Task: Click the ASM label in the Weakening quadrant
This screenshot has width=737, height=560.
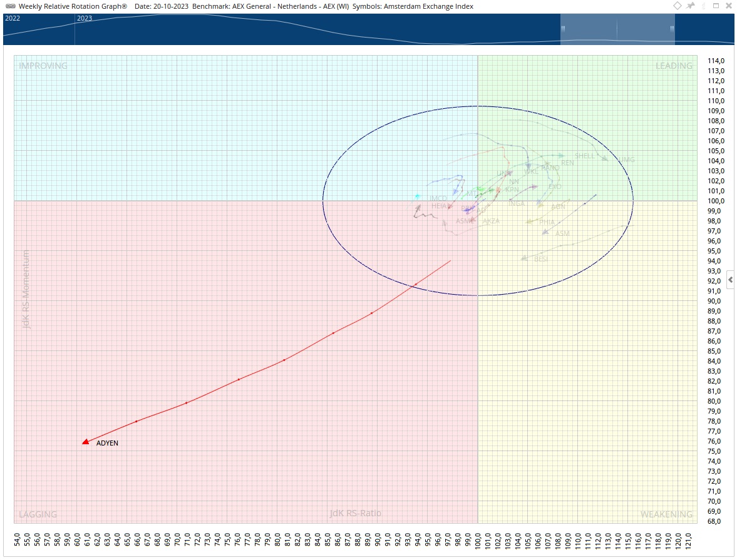Action: coord(562,233)
